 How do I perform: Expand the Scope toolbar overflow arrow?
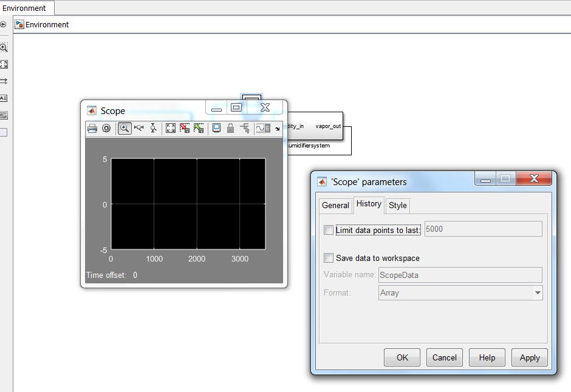point(278,129)
